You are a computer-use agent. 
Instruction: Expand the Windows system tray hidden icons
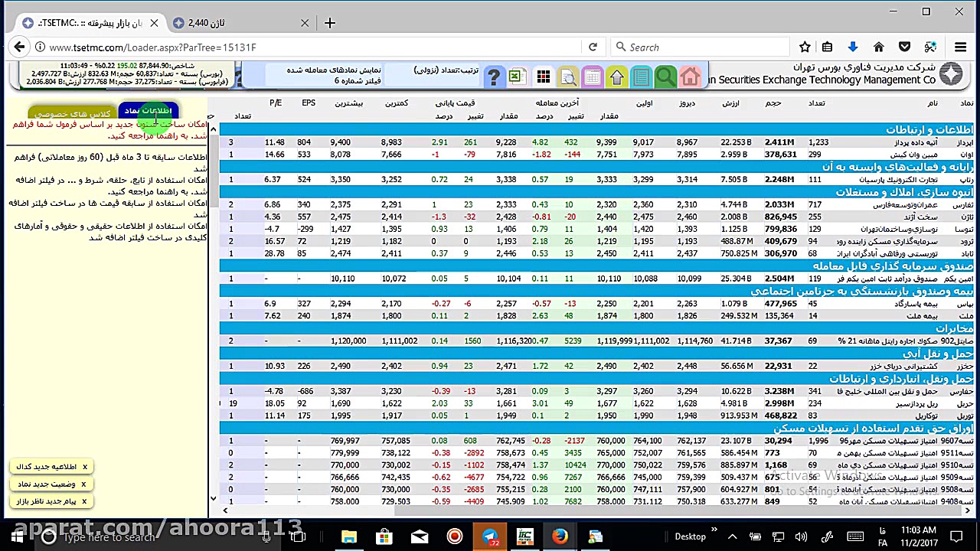(x=732, y=537)
